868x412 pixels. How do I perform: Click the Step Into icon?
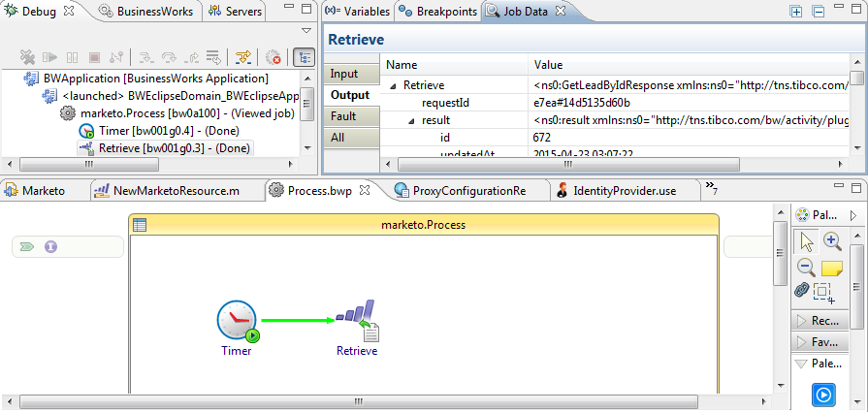pos(145,56)
